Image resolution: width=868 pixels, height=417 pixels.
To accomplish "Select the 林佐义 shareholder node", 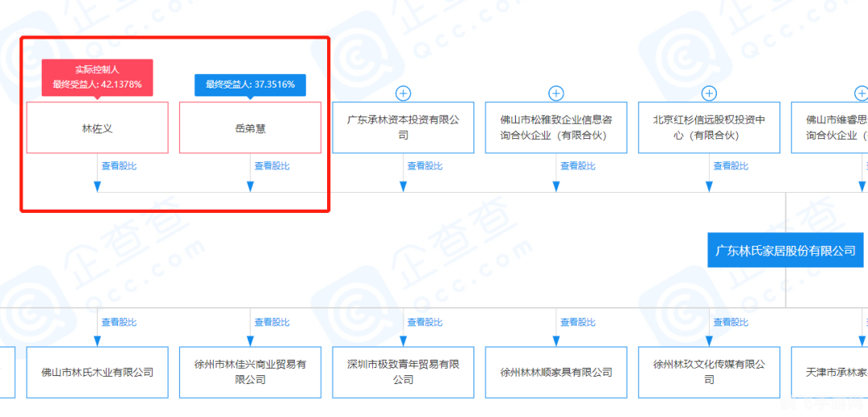I will pyautogui.click(x=97, y=128).
